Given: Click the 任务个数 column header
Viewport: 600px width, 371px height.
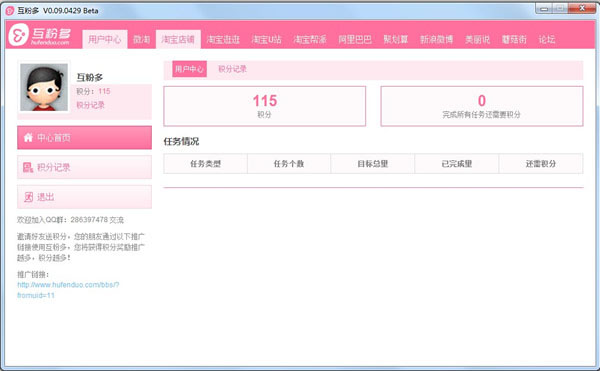Looking at the screenshot, I should 289,164.
